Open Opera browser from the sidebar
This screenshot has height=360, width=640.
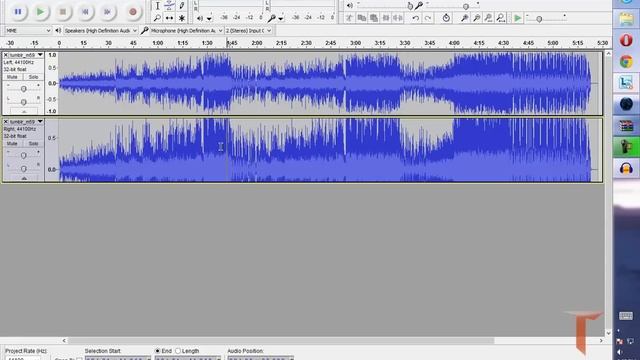point(626,40)
